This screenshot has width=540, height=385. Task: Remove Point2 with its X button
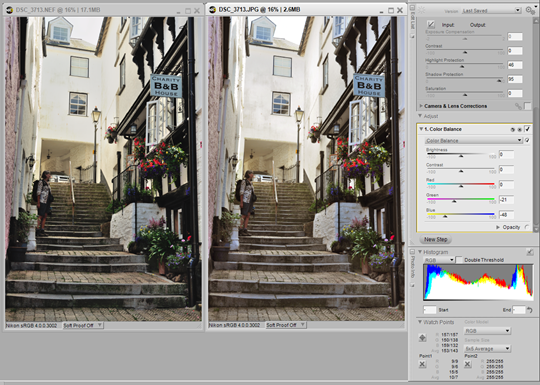tap(468, 364)
